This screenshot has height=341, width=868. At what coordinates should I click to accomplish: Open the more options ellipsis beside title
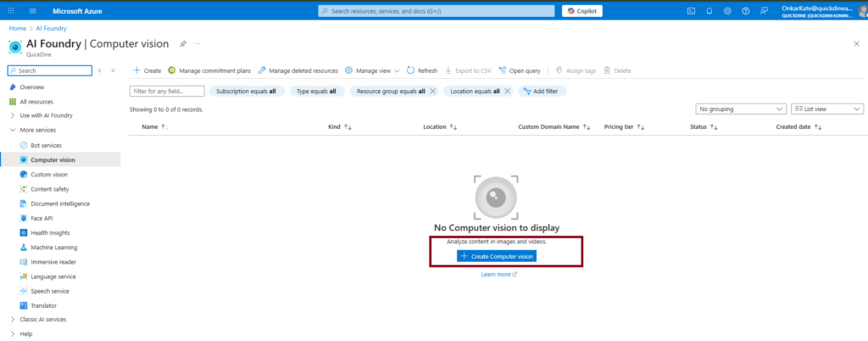coord(198,44)
